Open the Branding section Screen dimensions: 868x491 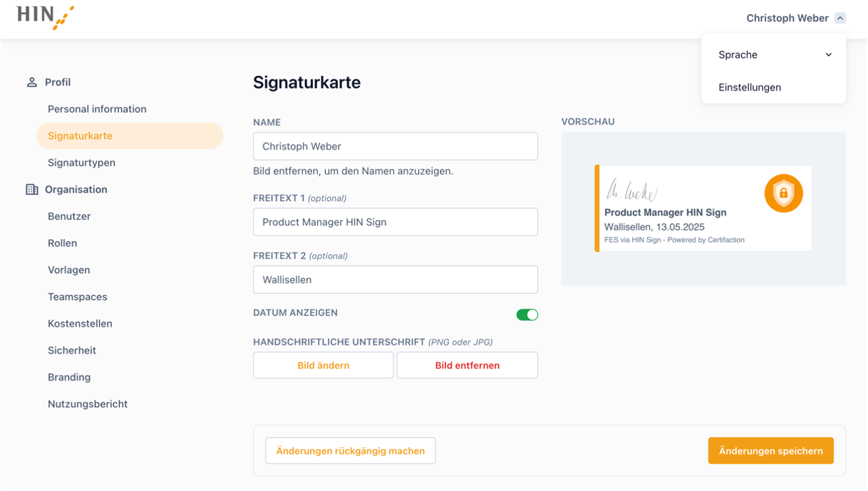(x=69, y=377)
